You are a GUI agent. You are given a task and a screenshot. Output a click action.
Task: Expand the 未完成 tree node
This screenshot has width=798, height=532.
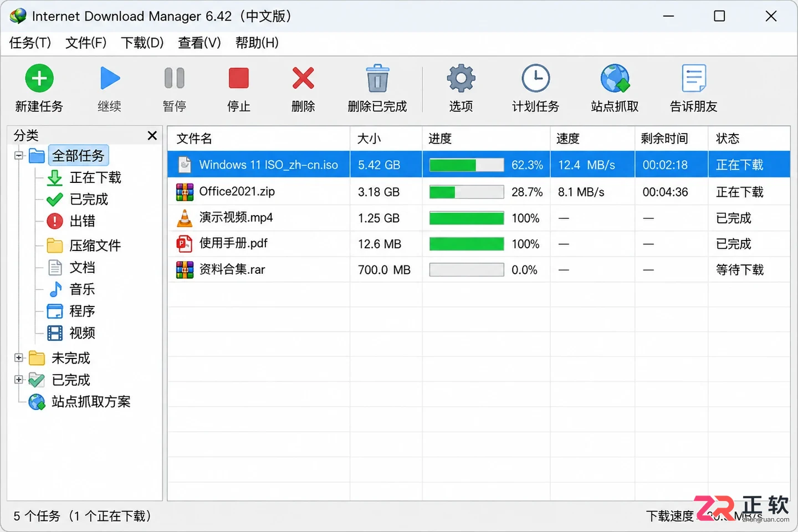tap(19, 358)
